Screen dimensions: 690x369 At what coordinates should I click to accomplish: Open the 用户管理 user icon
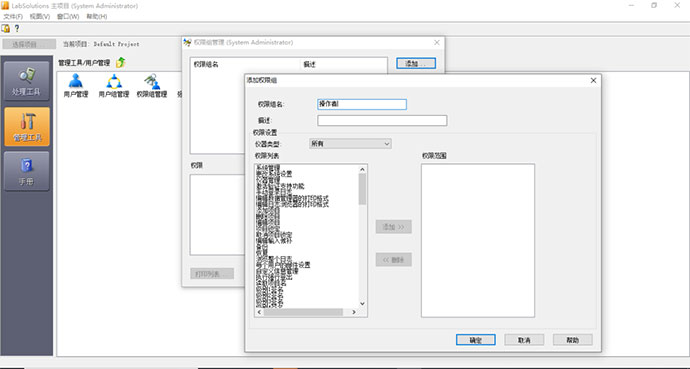click(x=76, y=86)
